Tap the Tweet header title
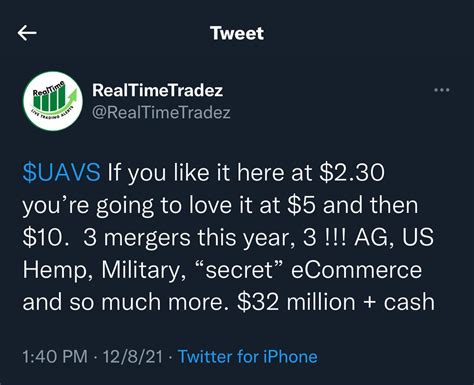This screenshot has height=385, width=474. (237, 33)
